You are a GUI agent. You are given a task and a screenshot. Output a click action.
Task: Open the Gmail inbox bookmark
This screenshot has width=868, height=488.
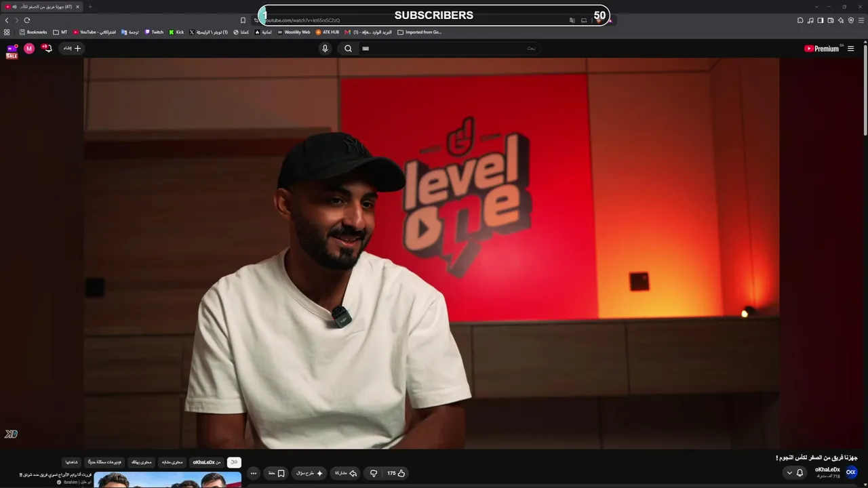(368, 32)
